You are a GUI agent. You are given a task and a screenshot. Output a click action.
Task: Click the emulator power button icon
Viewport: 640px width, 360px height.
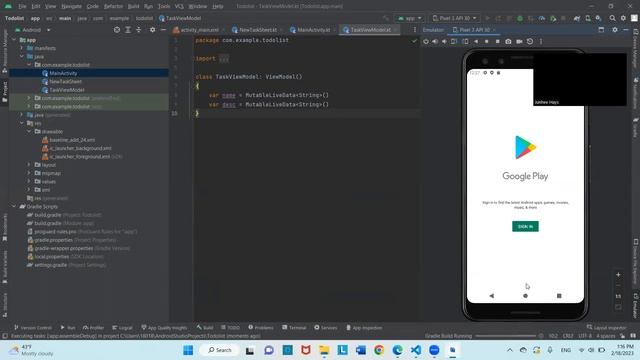coord(426,42)
